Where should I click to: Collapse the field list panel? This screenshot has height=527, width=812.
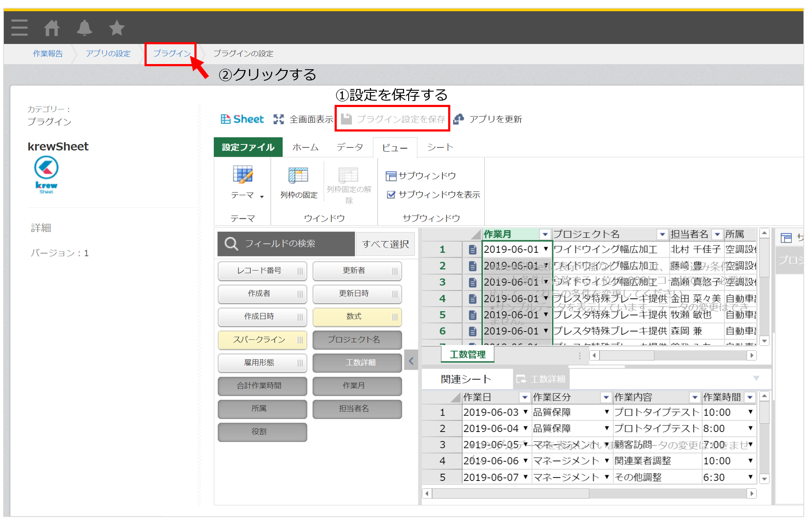pos(411,360)
